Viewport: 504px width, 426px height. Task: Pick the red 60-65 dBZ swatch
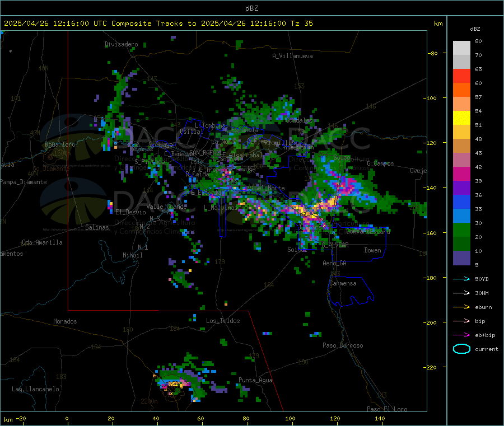click(461, 76)
